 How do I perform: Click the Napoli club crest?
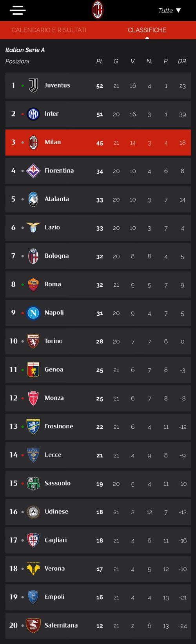[33, 313]
